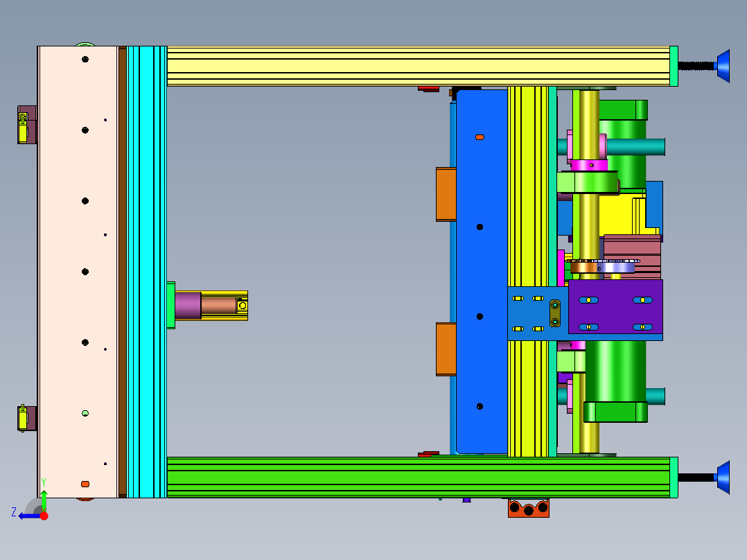Image resolution: width=747 pixels, height=560 pixels.
Task: Click the 'Y' axis label
Action: [44, 482]
